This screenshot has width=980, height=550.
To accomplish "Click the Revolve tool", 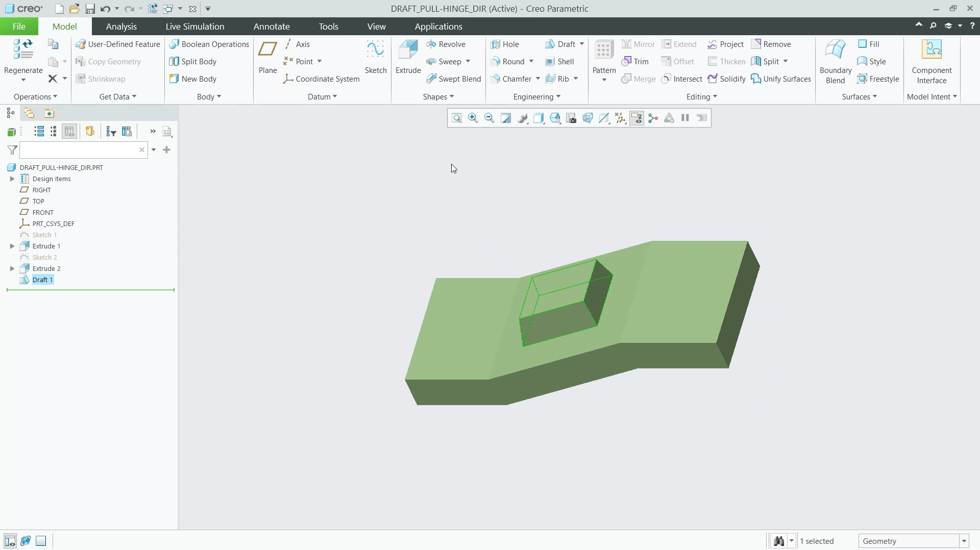I will (446, 44).
